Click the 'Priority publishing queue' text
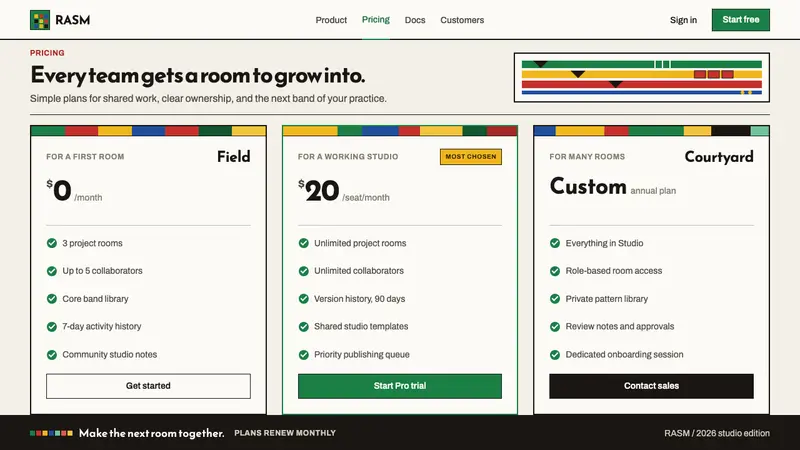800x450 pixels. pos(362,355)
